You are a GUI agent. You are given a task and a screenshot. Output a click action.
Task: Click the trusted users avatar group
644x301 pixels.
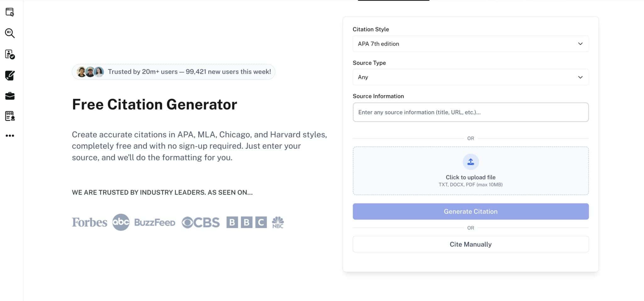(x=90, y=72)
